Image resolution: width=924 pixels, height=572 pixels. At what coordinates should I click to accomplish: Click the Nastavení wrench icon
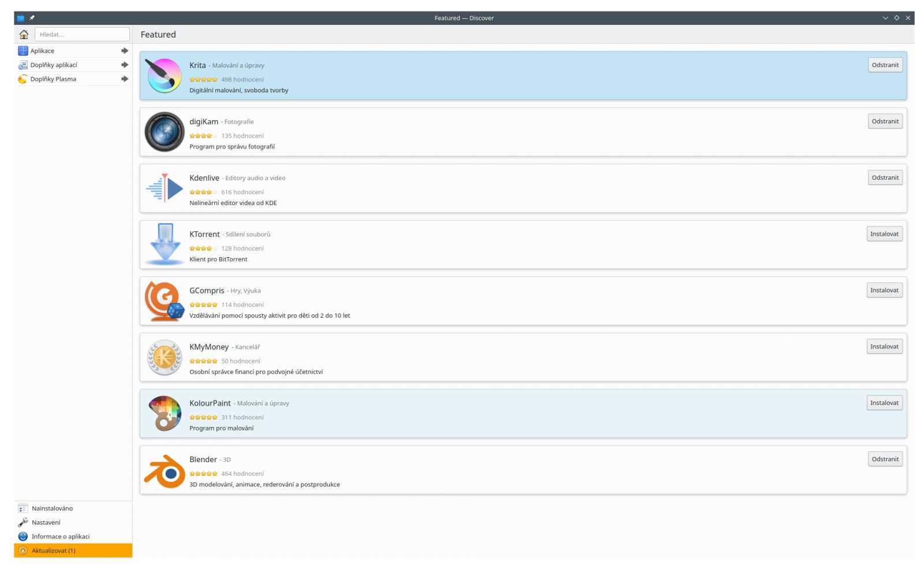(23, 522)
